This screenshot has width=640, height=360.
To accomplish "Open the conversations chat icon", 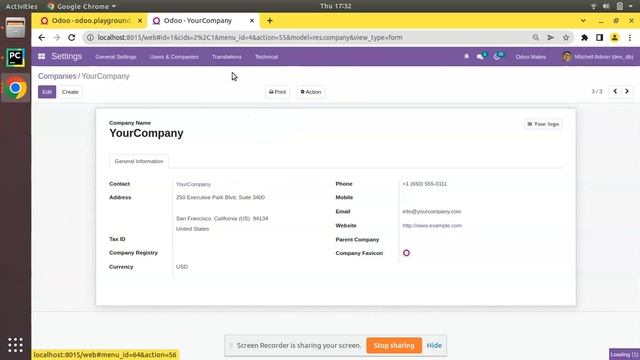I will (481, 56).
